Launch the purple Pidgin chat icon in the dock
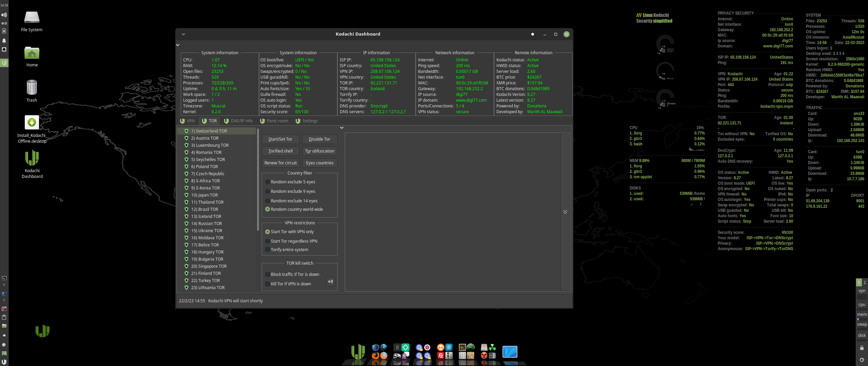868x366 pixels. [x=406, y=355]
